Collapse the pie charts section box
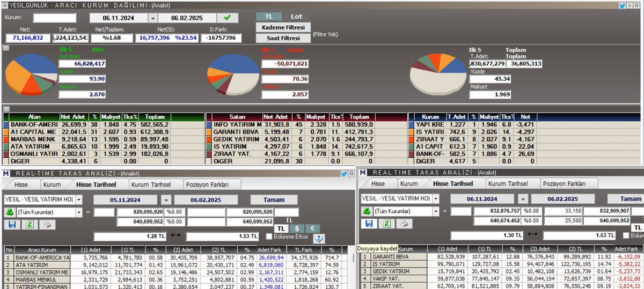The height and width of the screenshot is (289, 644). [x=5, y=48]
